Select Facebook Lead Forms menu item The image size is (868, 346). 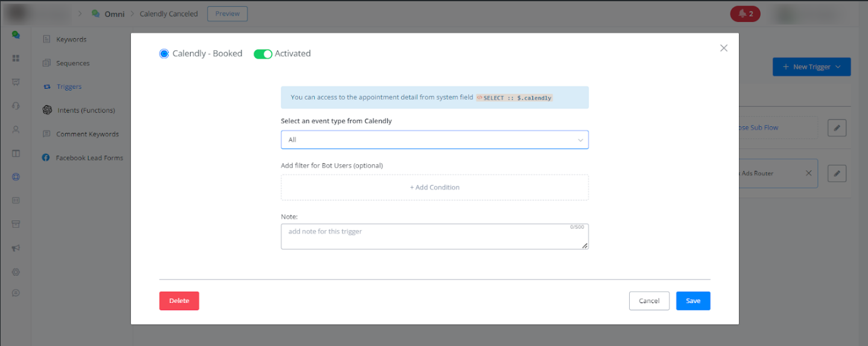click(89, 158)
